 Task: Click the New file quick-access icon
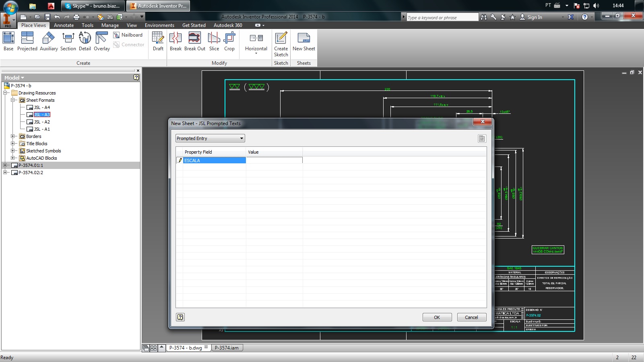(x=23, y=17)
